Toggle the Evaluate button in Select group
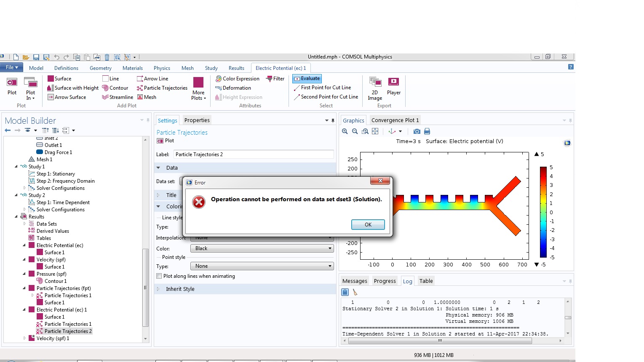This screenshot has width=644, height=362. pos(307,79)
